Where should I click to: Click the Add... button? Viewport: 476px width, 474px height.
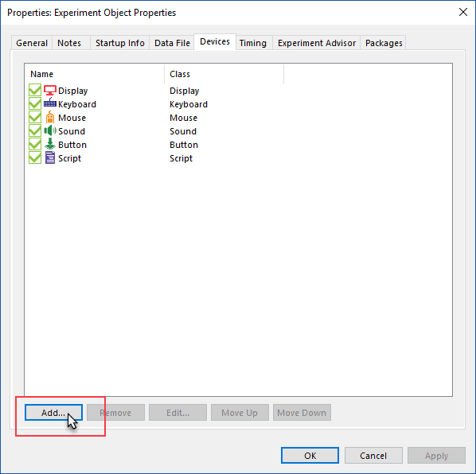click(53, 413)
